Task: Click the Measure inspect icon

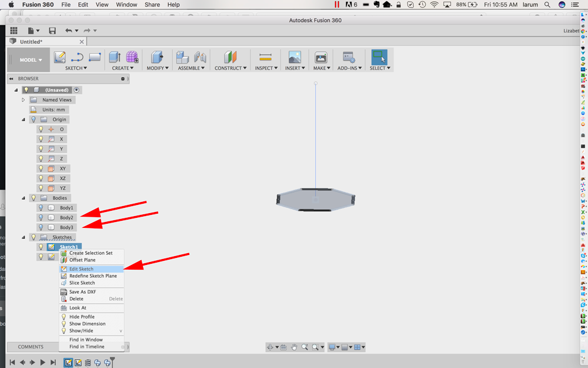Action: click(266, 57)
